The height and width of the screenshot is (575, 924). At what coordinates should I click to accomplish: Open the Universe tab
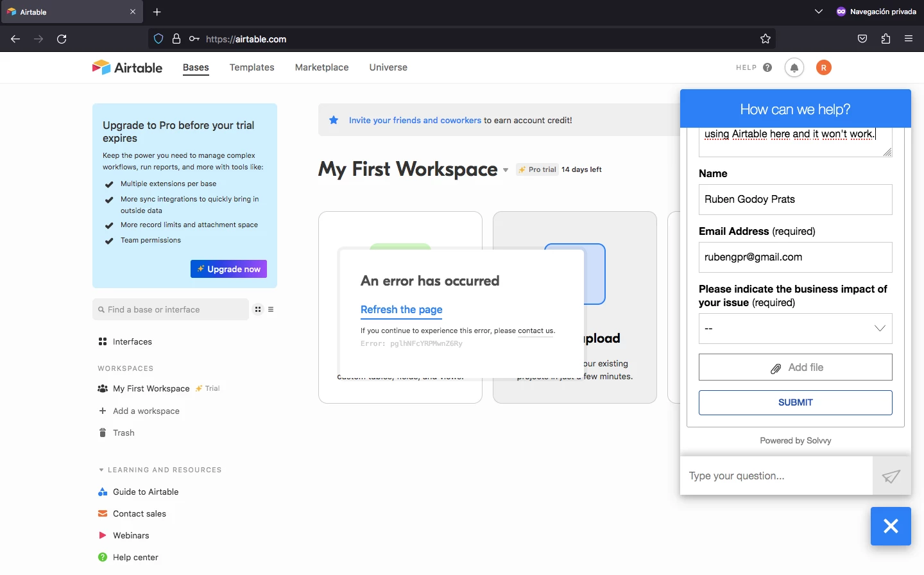[388, 67]
